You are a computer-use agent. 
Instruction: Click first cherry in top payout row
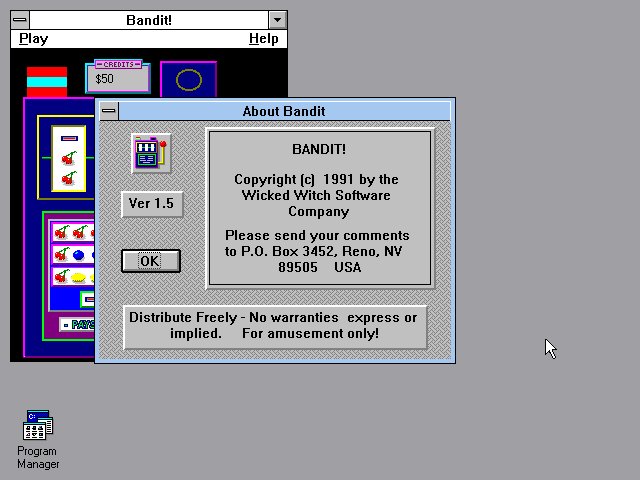[62, 232]
